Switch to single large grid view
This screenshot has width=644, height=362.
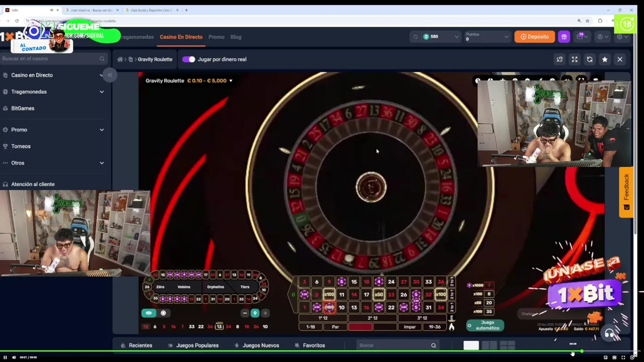(x=471, y=345)
